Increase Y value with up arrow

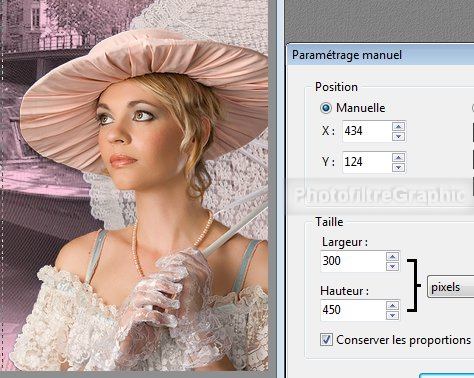[398, 157]
